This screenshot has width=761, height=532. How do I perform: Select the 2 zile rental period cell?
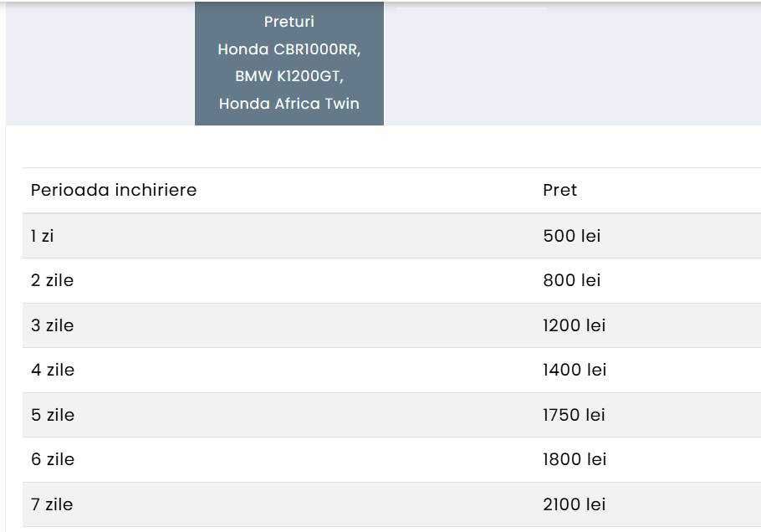click(53, 280)
